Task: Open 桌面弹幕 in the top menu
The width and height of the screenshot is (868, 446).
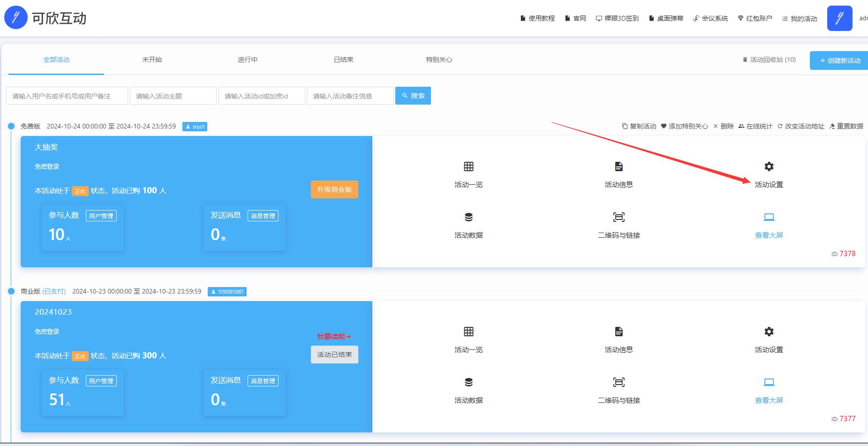Action: point(666,18)
